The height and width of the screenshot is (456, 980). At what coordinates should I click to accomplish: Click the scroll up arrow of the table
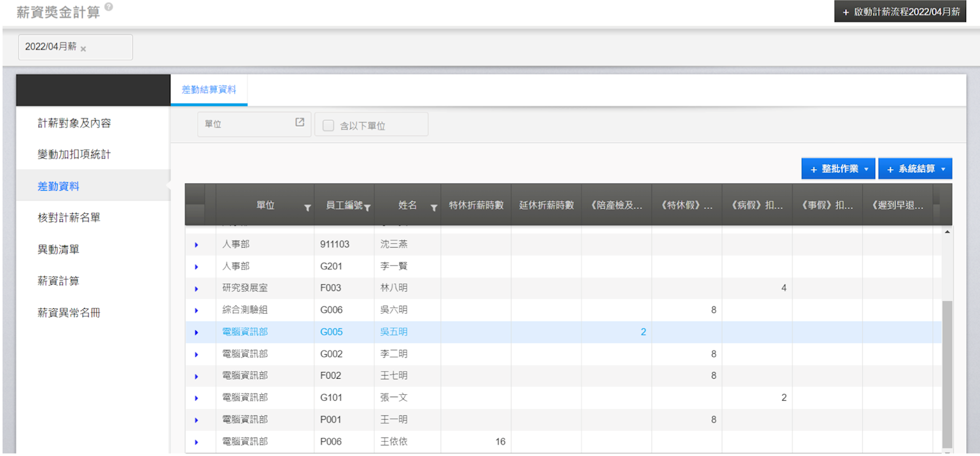tap(947, 232)
